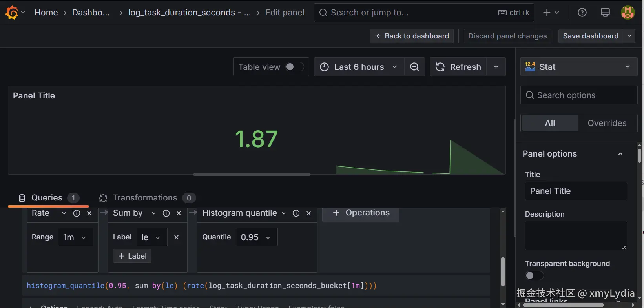The width and height of the screenshot is (644, 308).
Task: Toggle the Table view switch
Action: pos(294,67)
